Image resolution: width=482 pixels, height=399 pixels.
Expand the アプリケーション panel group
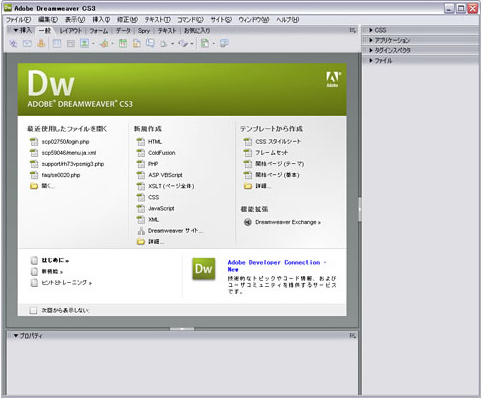click(x=389, y=40)
